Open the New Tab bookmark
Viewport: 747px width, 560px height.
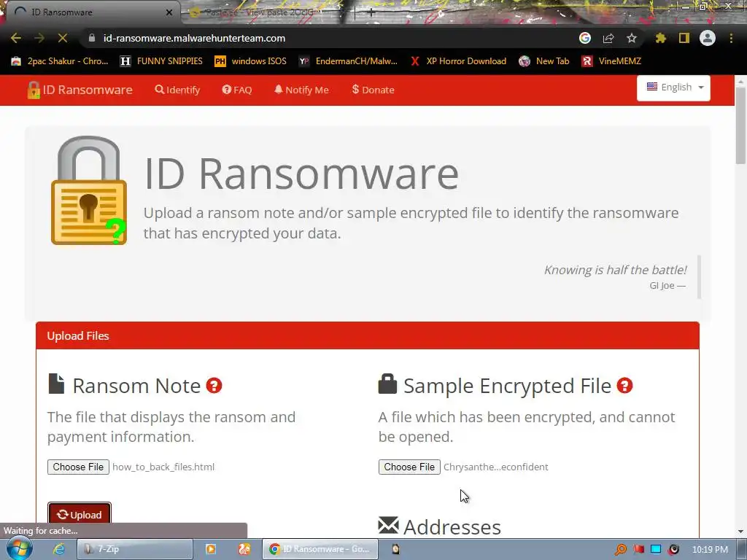coord(544,61)
